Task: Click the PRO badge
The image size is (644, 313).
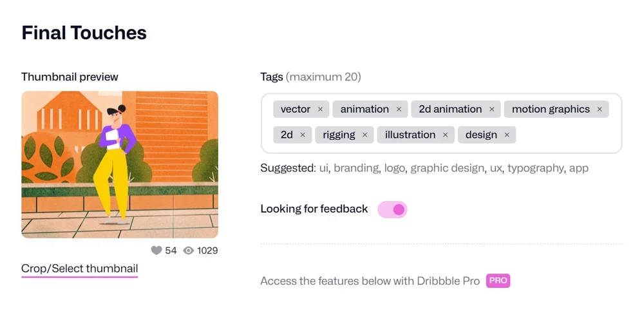Action: tap(498, 281)
